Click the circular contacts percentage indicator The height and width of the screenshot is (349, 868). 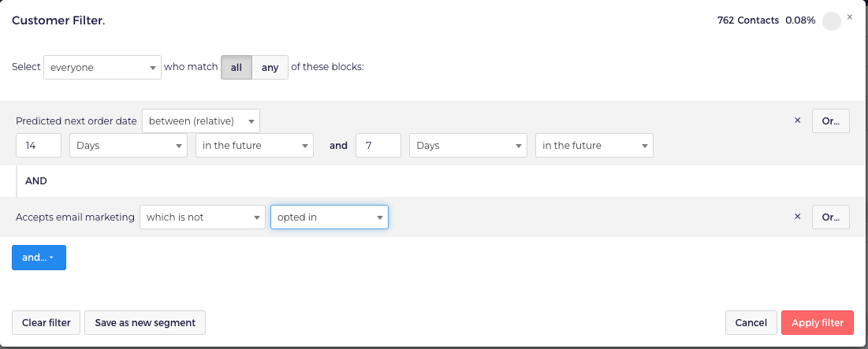[831, 21]
